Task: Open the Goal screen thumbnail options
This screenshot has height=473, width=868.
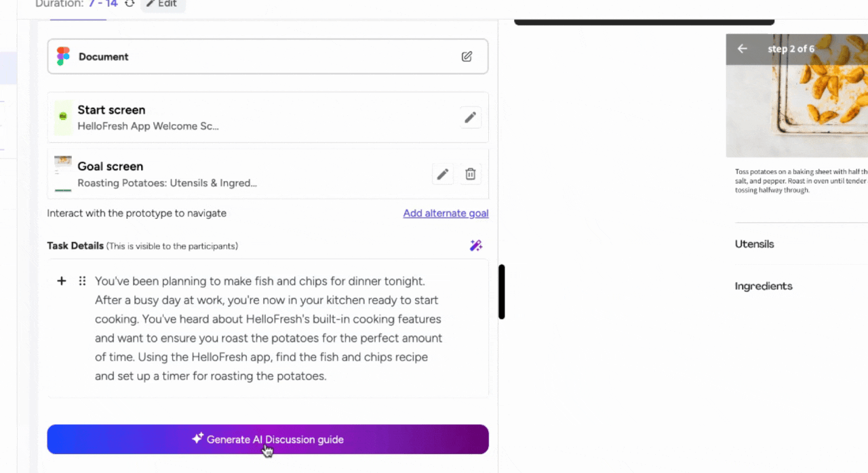Action: click(62, 174)
